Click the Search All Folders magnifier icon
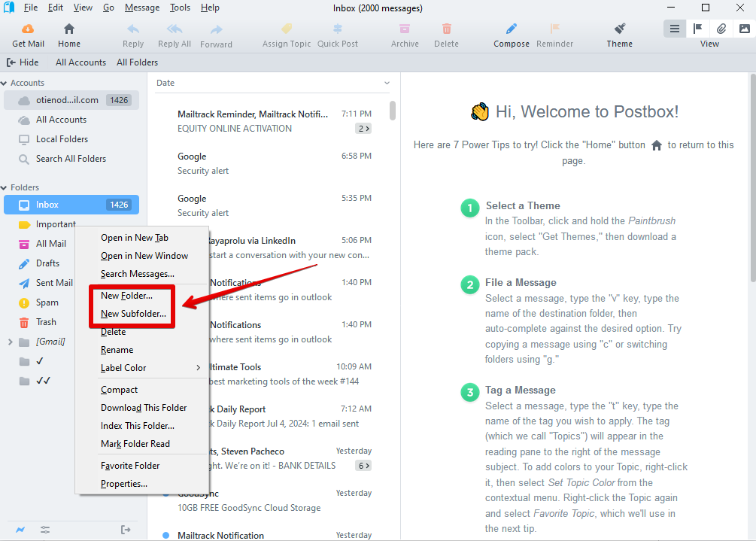756x541 pixels. (23, 159)
